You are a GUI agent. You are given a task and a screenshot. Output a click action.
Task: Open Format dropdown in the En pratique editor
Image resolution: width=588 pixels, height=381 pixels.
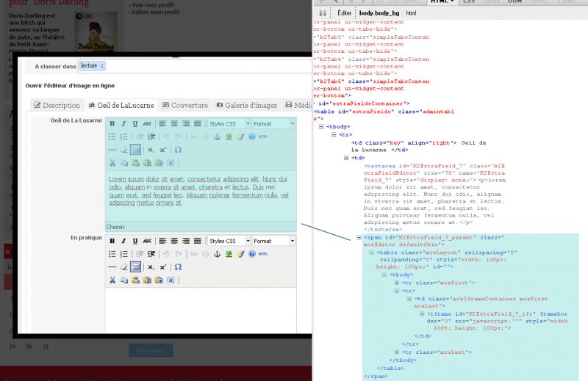[x=273, y=241]
